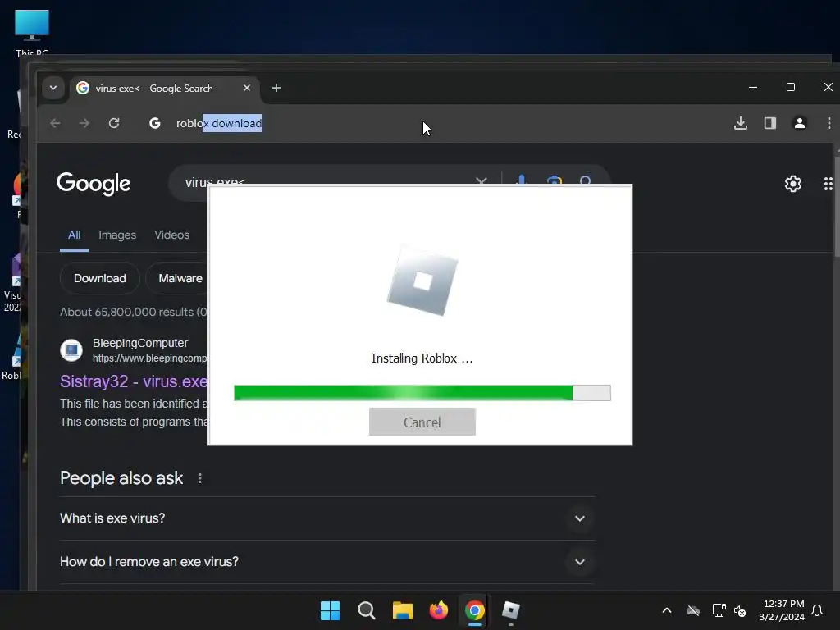This screenshot has height=630, width=840.
Task: Click the 'People also ask' heading
Action: 121,478
